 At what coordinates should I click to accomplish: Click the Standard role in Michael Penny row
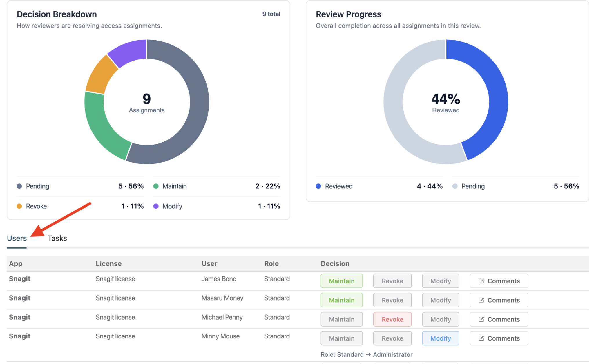(277, 317)
